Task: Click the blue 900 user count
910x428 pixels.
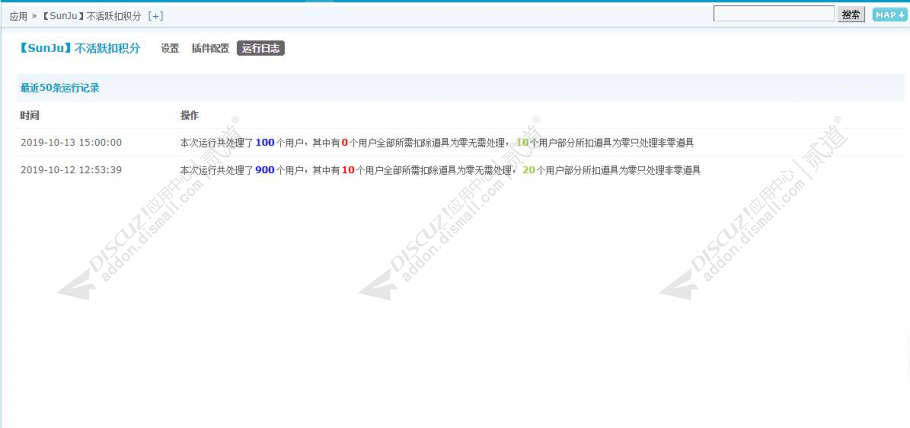Action: (x=265, y=170)
